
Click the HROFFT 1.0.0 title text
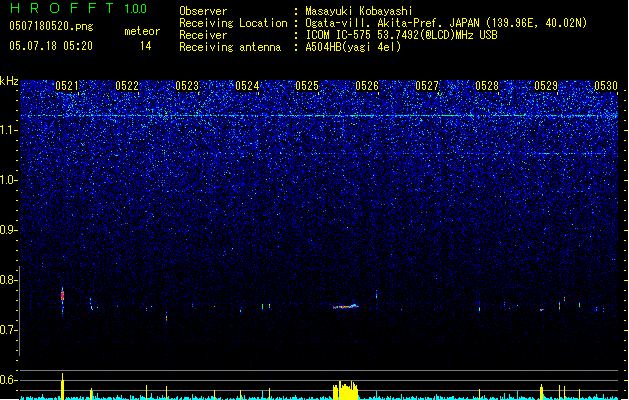(79, 8)
